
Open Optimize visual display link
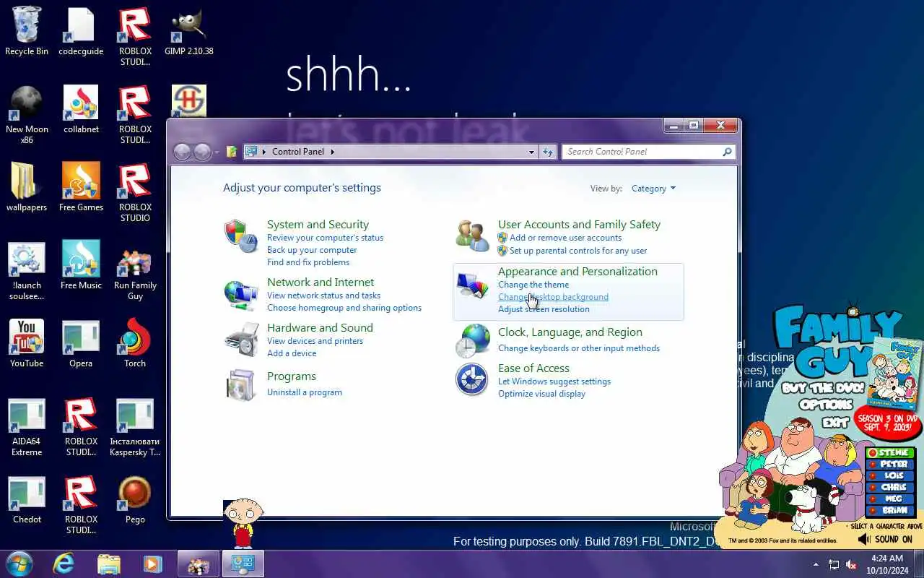coord(541,394)
